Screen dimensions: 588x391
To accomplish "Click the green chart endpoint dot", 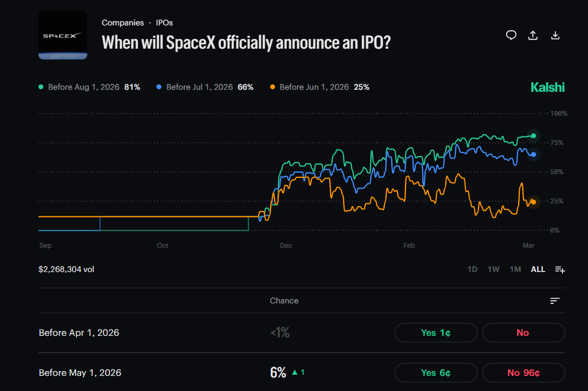I will [x=533, y=136].
